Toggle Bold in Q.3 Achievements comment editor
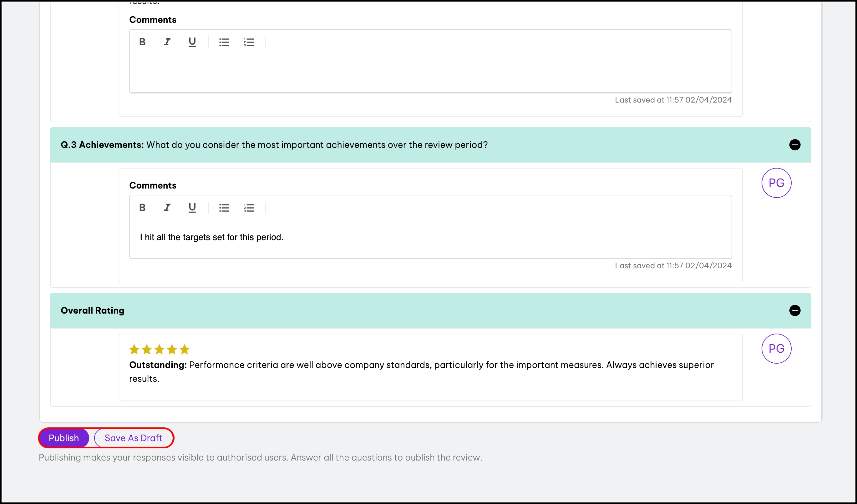Image resolution: width=857 pixels, height=504 pixels. click(142, 208)
